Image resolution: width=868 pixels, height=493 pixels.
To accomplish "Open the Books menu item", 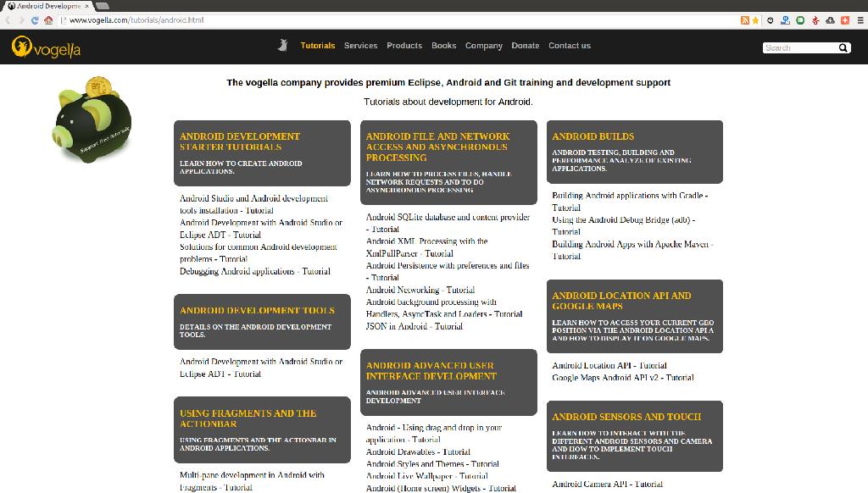I will coord(444,46).
